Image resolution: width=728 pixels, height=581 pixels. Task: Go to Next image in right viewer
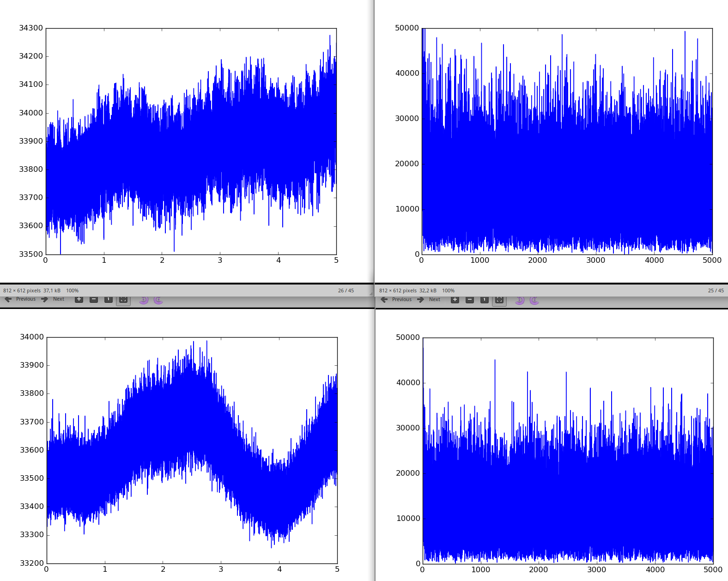[429, 300]
